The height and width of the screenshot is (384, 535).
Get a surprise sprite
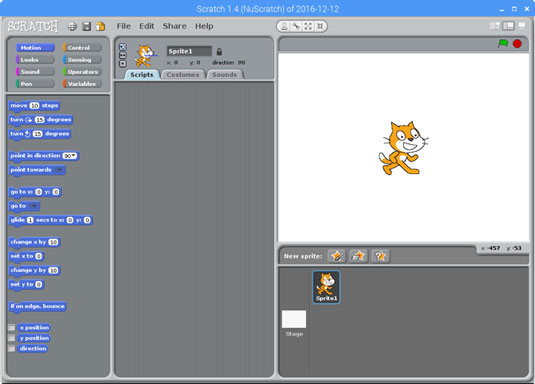click(x=380, y=256)
